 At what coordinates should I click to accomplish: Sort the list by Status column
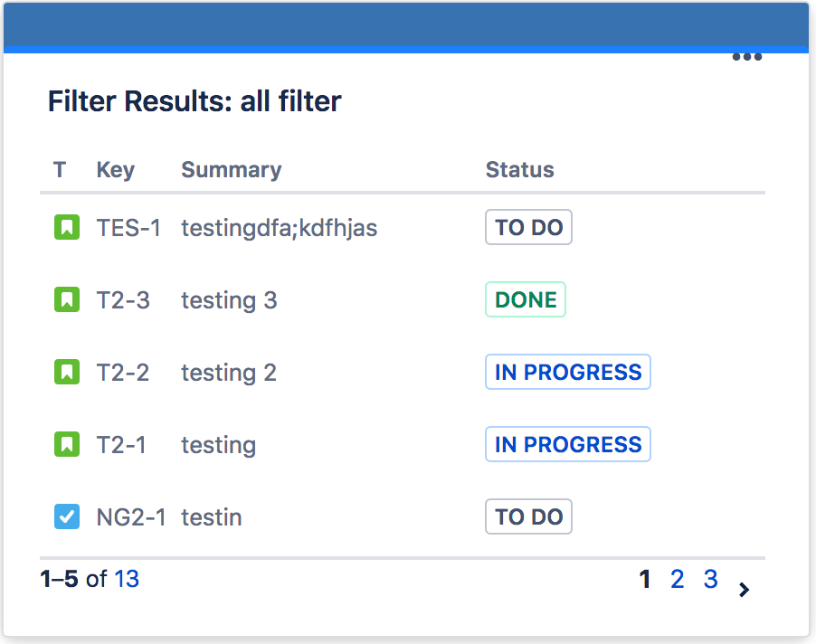(519, 170)
